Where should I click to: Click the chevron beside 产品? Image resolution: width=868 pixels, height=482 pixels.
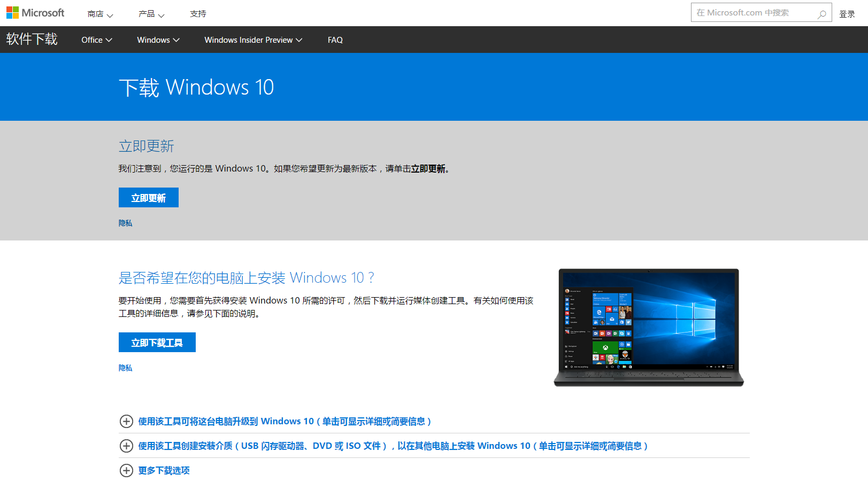[x=162, y=15]
